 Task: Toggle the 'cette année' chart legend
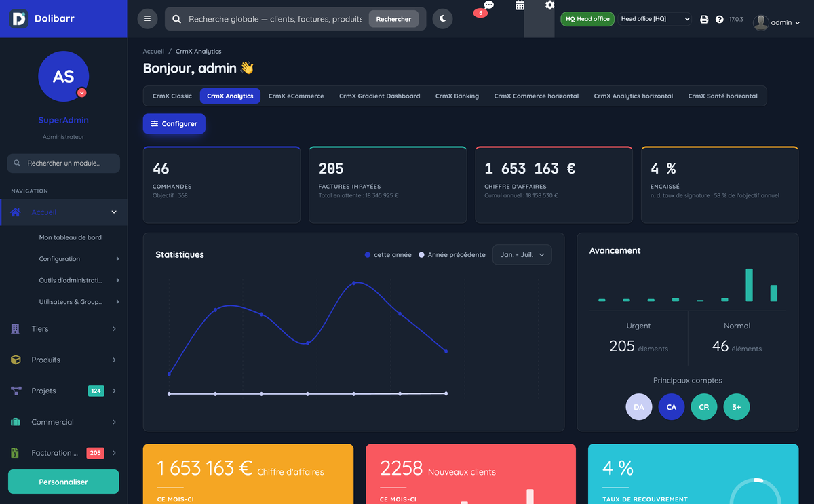click(388, 255)
